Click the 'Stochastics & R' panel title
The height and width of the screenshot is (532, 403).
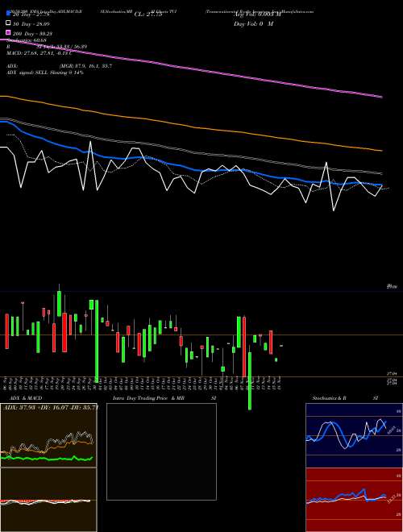(330, 398)
